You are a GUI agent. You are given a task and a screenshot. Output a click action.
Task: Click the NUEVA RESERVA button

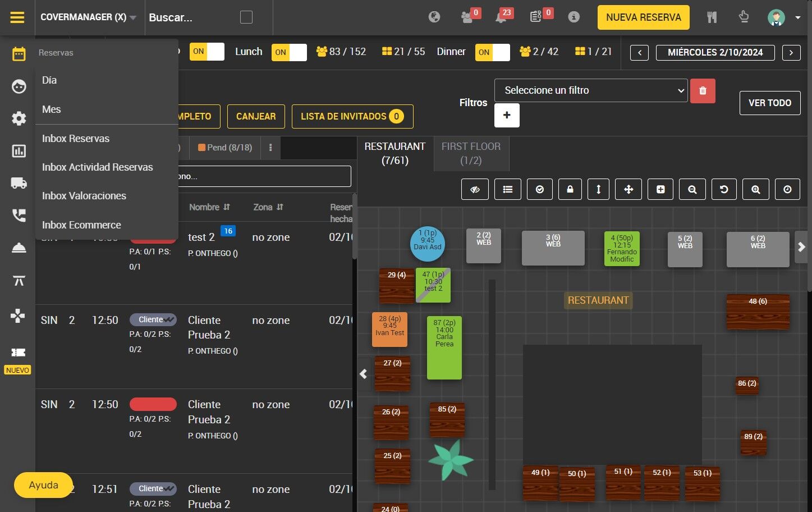click(644, 17)
